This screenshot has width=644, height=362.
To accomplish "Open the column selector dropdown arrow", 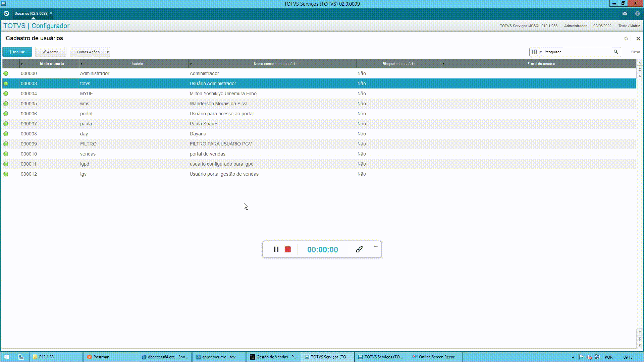I will [x=540, y=52].
